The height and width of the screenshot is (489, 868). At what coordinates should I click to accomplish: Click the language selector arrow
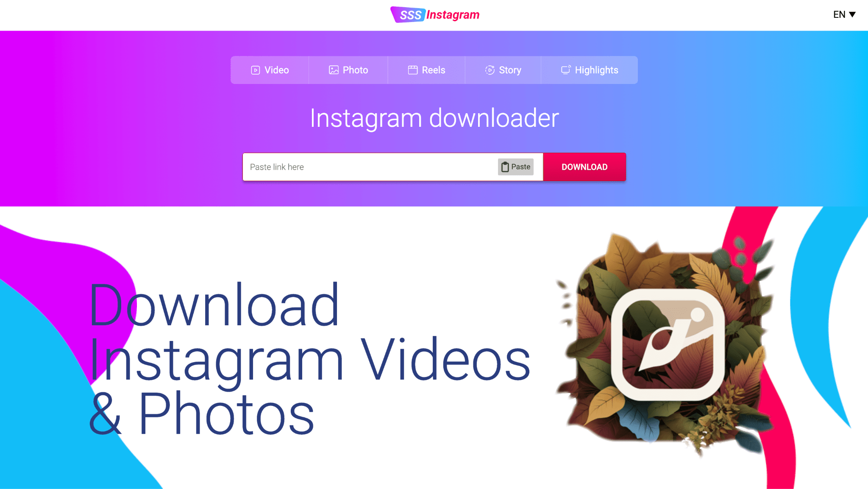854,14
